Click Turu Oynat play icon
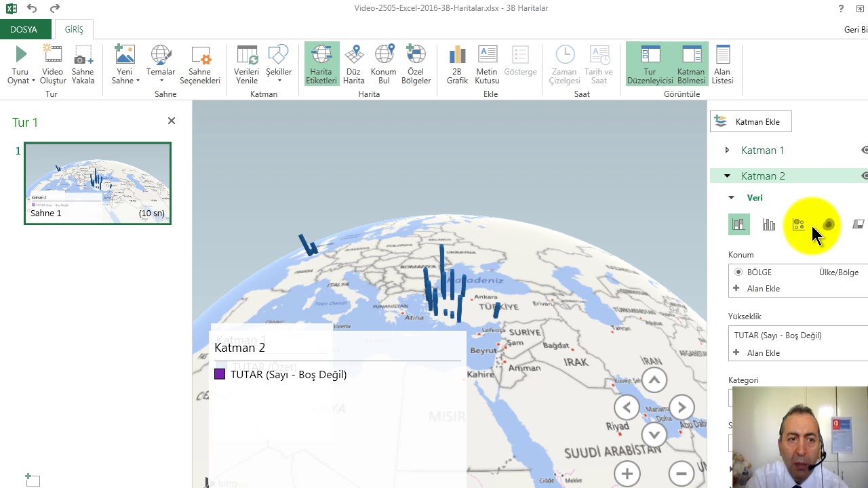Screen dimensions: 868x488 point(20,54)
